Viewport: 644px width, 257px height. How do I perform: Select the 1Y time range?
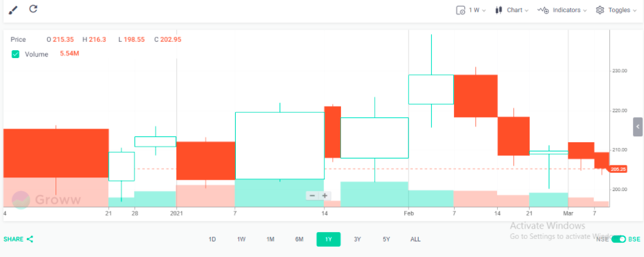tap(328, 239)
